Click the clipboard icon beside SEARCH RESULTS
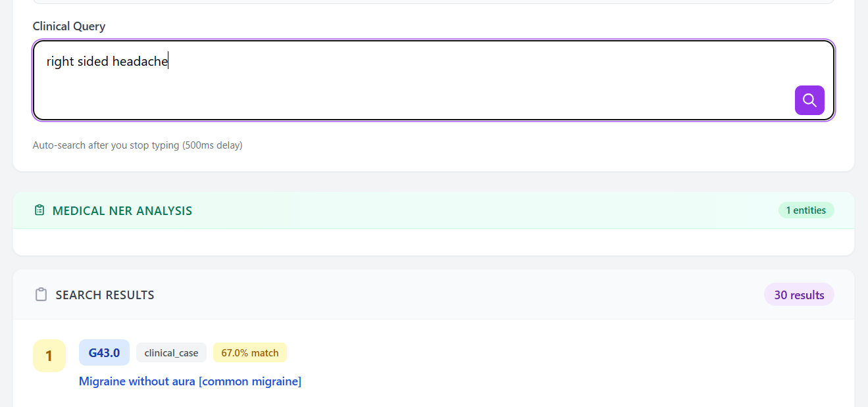868x407 pixels. pos(41,295)
